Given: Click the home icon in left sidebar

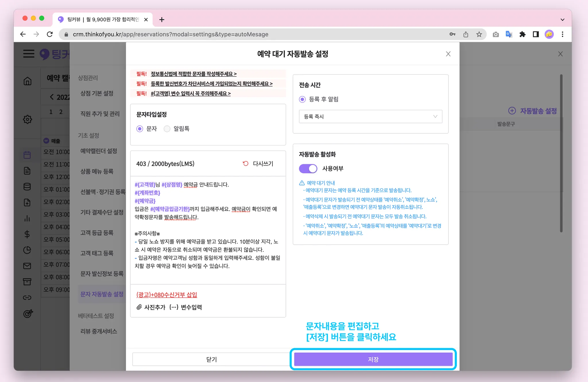Looking at the screenshot, I should [27, 81].
